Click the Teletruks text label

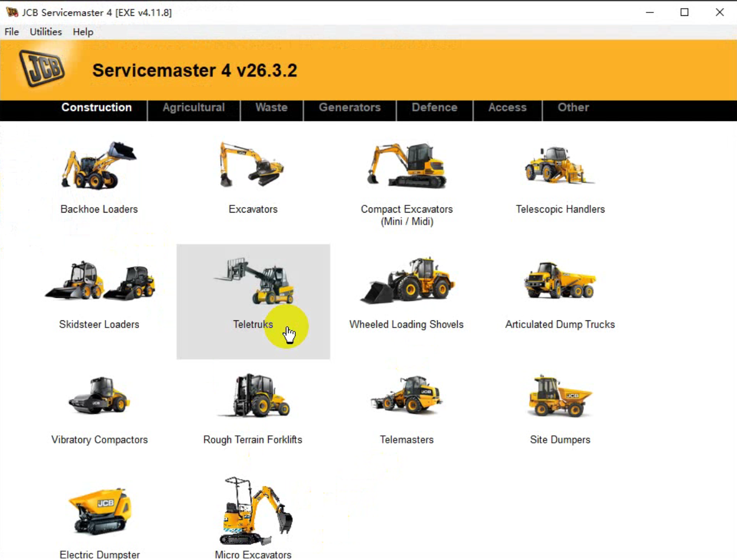tap(253, 324)
